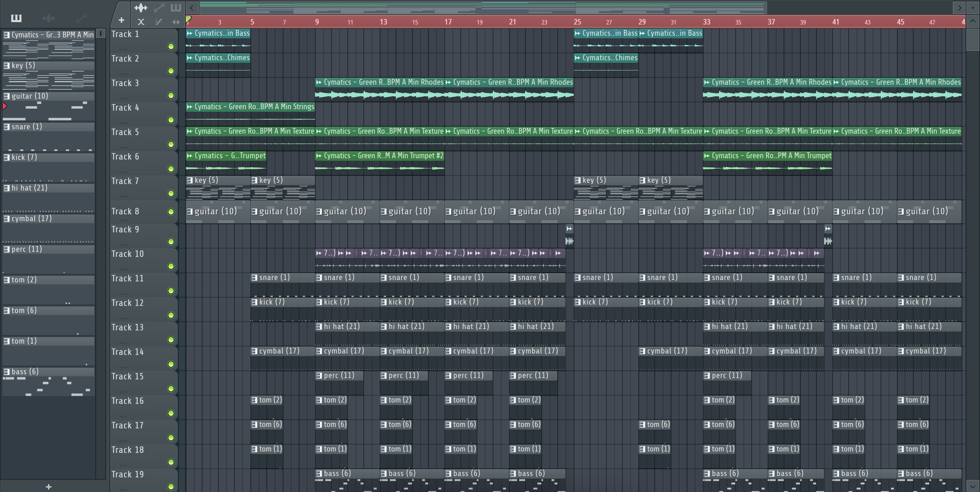Click the left arrow of the overview bar
Screen dimensions: 980x492
point(192,7)
